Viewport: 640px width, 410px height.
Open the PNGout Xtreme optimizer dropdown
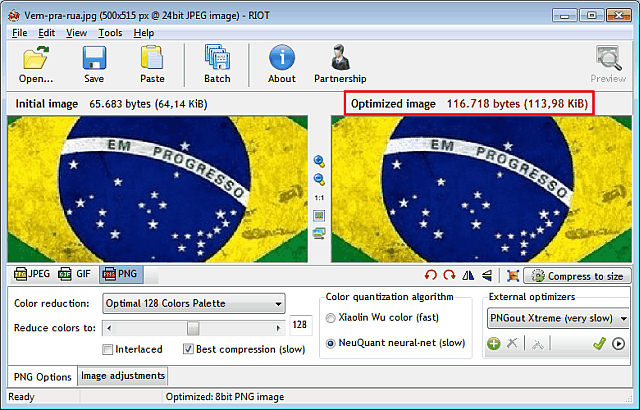click(623, 318)
